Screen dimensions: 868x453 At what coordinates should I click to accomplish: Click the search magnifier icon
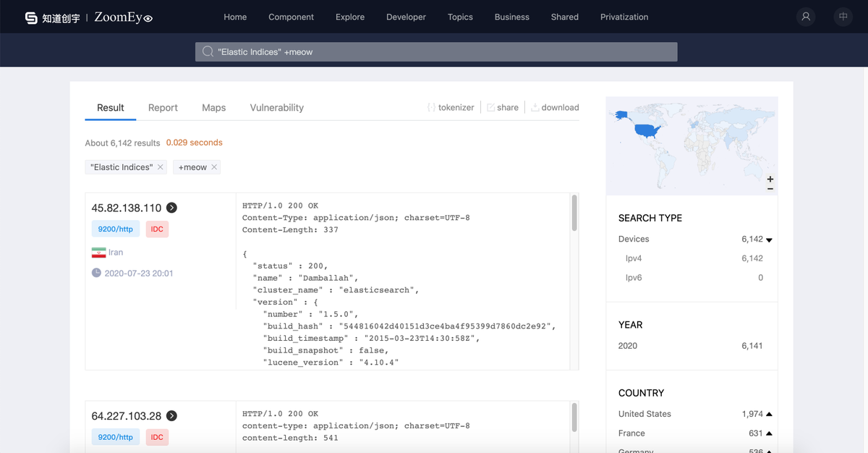point(208,51)
